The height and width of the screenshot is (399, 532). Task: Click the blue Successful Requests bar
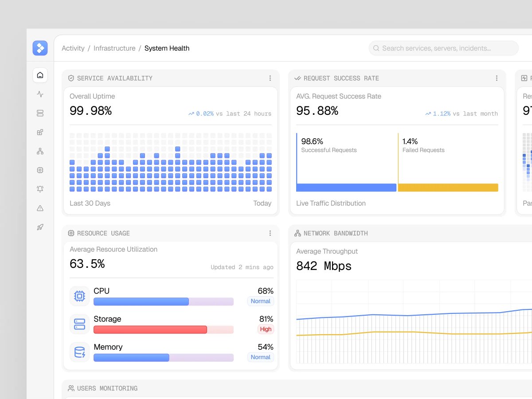pos(346,188)
